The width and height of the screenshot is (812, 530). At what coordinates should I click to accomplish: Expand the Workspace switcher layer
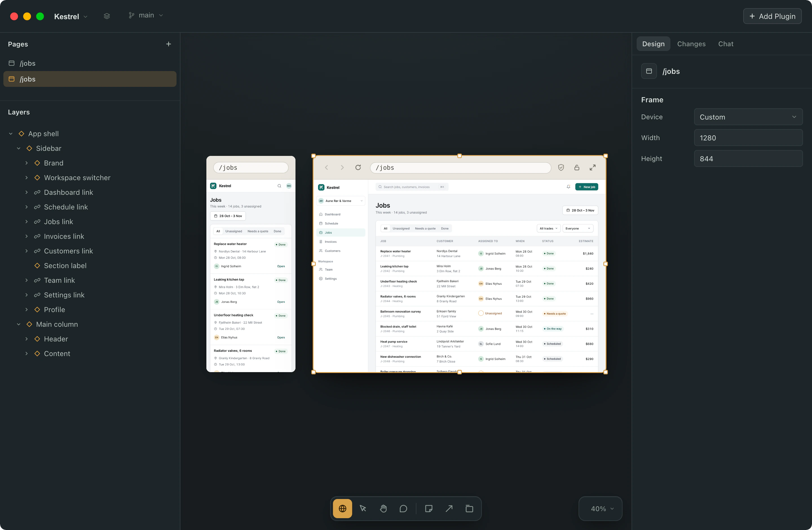(26, 178)
